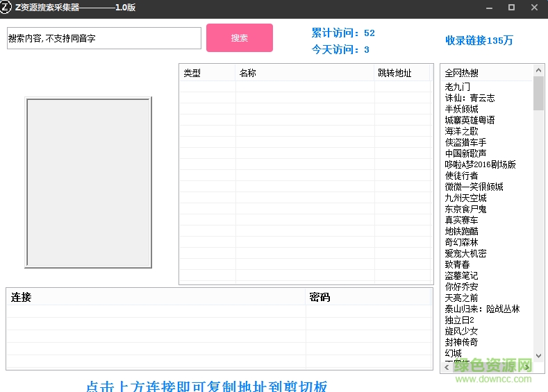The width and height of the screenshot is (548, 392).
Task: Pick 微微一笑很倾城 from hot searches
Action: pos(474,187)
